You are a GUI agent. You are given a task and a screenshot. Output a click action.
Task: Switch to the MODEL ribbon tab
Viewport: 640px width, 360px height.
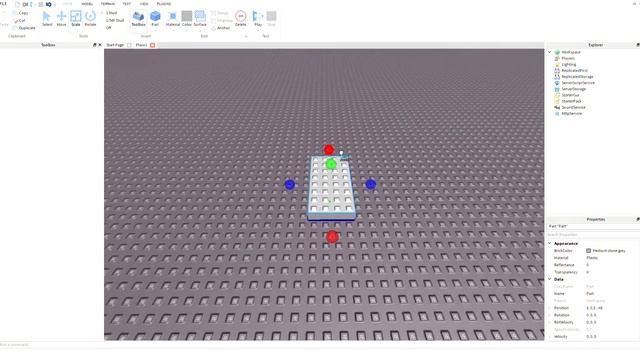87,4
